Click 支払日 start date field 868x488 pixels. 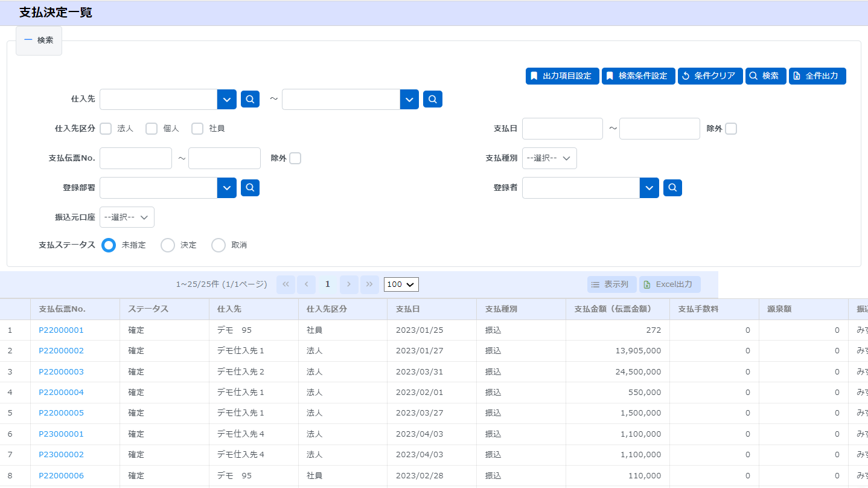click(x=563, y=129)
